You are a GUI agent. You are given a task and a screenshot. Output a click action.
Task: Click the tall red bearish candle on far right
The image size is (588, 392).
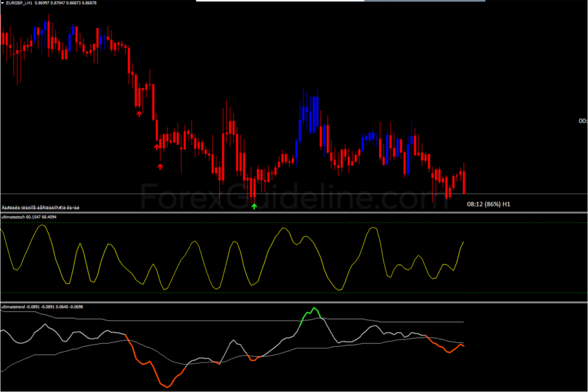[x=464, y=178]
